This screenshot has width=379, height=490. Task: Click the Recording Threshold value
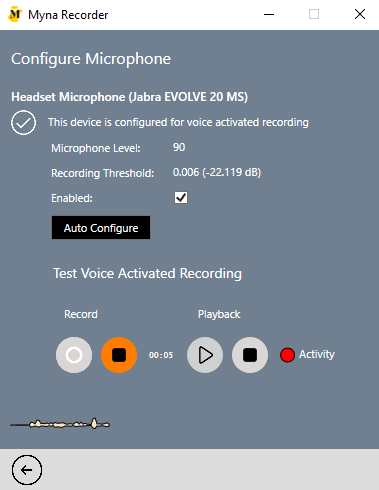tap(217, 172)
